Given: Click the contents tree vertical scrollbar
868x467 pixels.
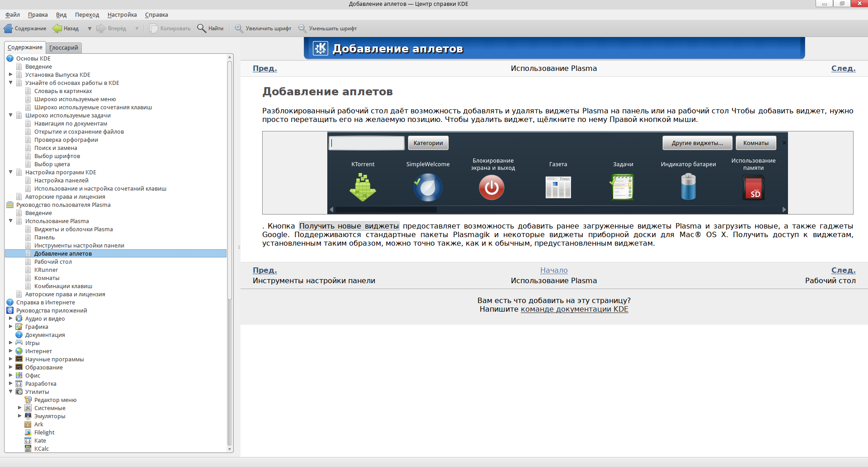Looking at the screenshot, I should coord(230,181).
